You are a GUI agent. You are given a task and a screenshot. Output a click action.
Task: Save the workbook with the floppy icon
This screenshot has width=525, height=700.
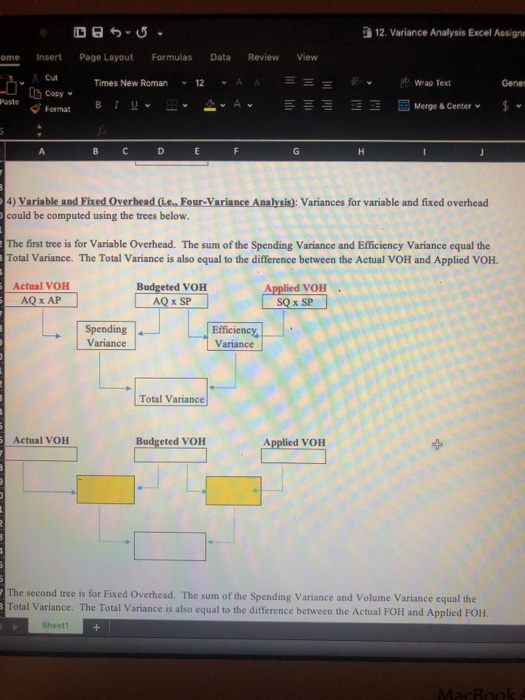(x=97, y=32)
